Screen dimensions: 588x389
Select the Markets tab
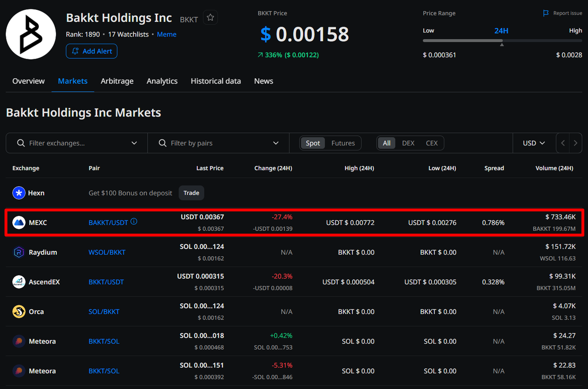click(x=73, y=81)
